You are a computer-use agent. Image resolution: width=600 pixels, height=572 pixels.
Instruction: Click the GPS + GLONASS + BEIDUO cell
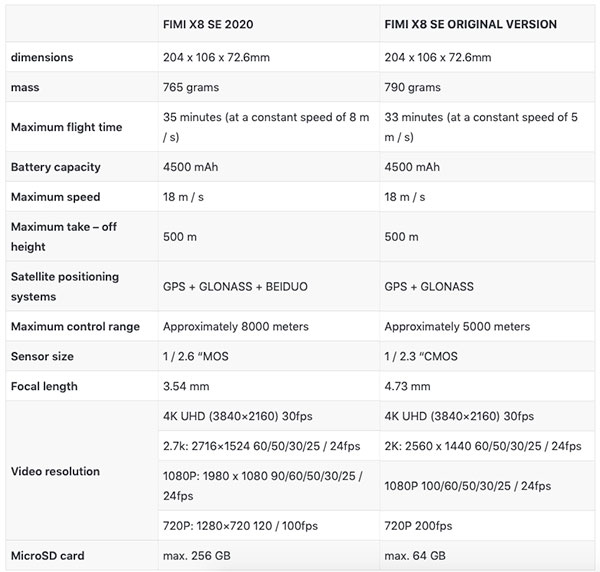pyautogui.click(x=235, y=286)
